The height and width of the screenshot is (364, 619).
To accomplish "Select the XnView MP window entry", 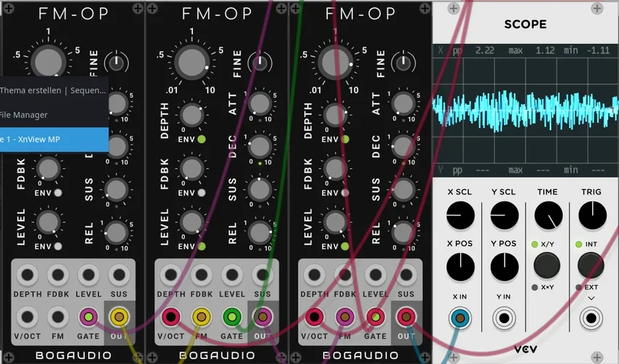I will (x=53, y=139).
